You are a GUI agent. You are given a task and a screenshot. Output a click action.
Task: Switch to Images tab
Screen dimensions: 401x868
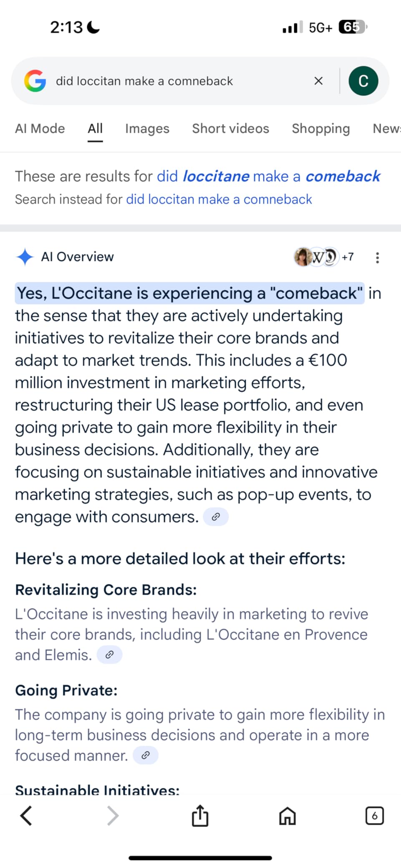[x=147, y=128]
